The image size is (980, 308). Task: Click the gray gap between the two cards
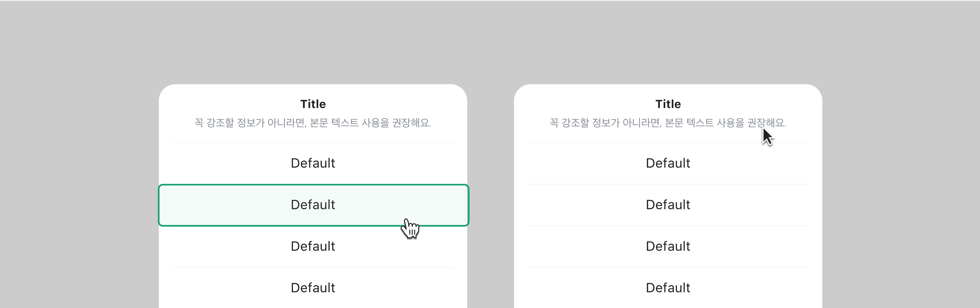point(490,190)
